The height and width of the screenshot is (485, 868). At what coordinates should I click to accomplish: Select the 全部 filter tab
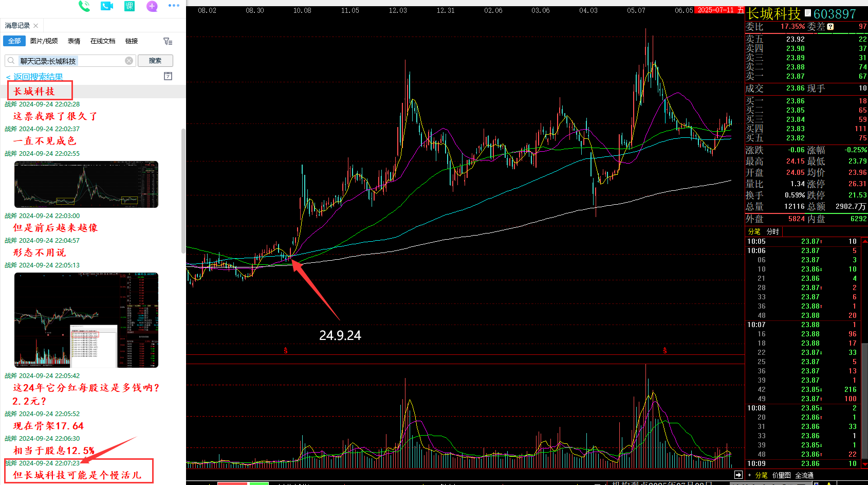(x=14, y=41)
